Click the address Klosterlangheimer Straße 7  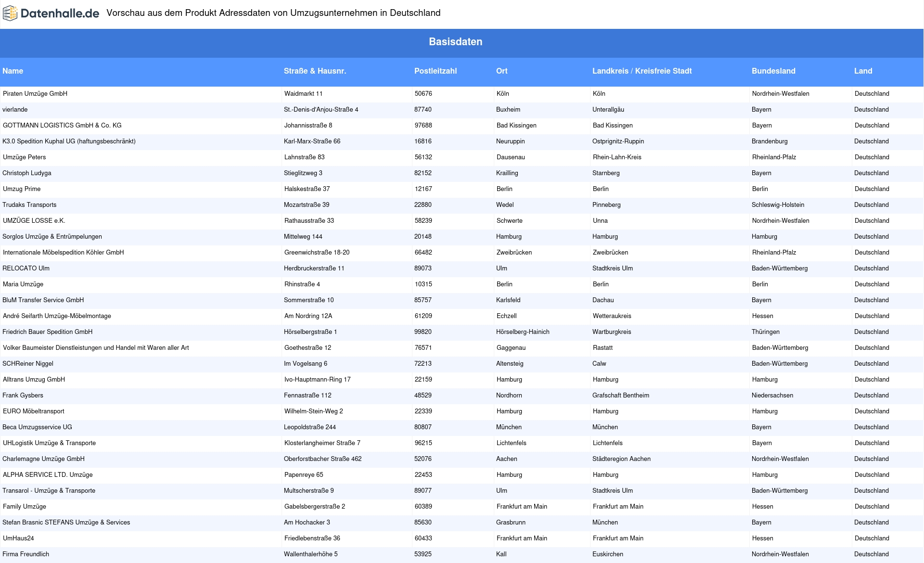(x=322, y=443)
